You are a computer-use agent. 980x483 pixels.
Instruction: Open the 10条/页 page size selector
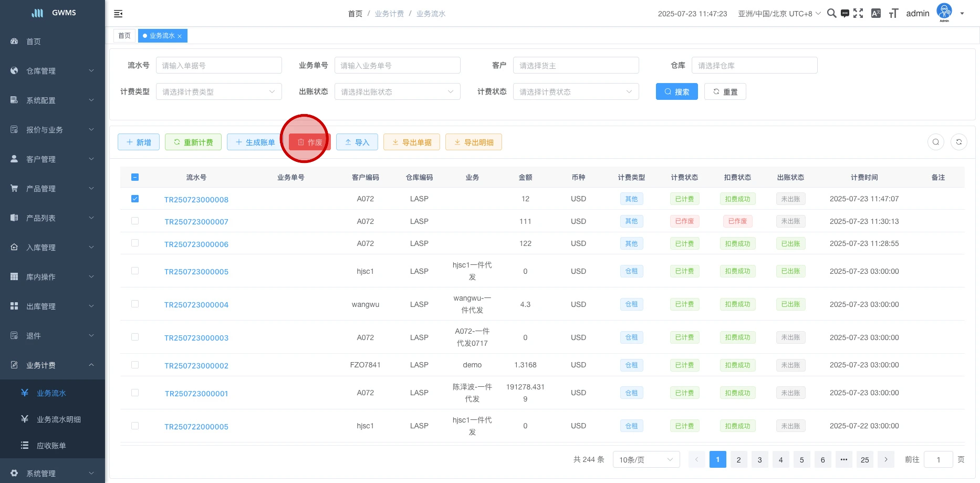point(645,460)
